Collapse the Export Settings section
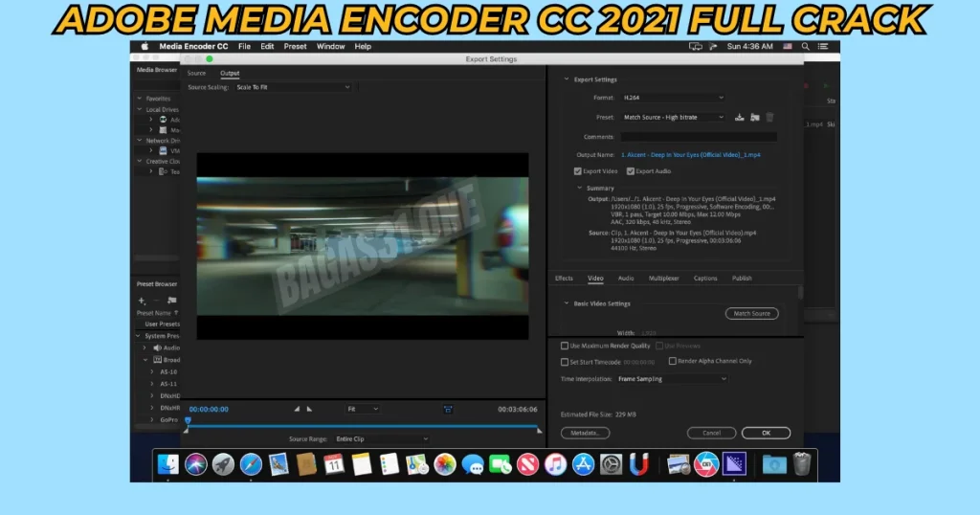Screen dimensions: 980x515 [567, 79]
